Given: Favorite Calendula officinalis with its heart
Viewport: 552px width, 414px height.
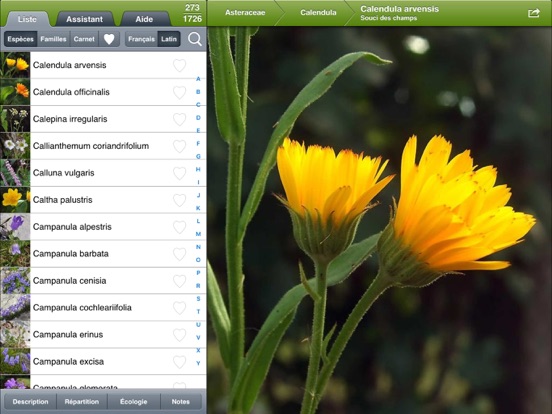Looking at the screenshot, I should 179,92.
